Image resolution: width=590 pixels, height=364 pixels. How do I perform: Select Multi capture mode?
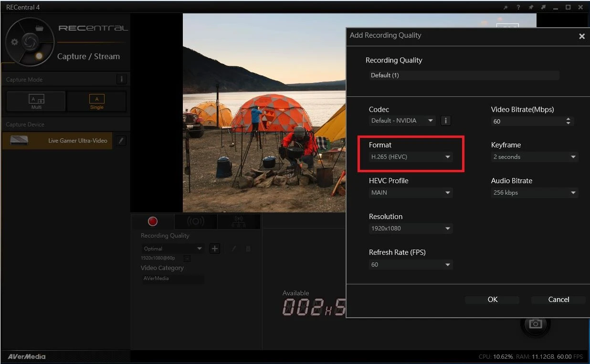(x=36, y=101)
